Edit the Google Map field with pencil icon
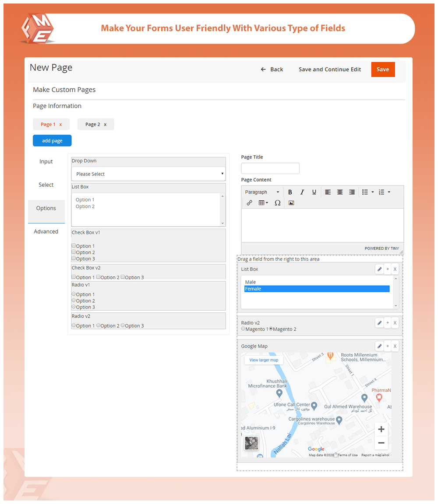This screenshot has height=504, width=438. pyautogui.click(x=379, y=346)
